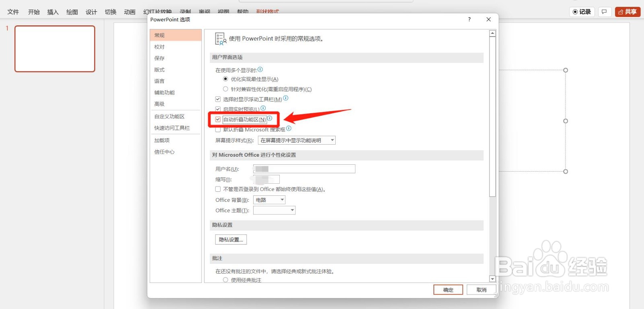644x309 pixels.
Task: Click info icon next to 默认折叠 Microsoft 搜索框
Action: point(289,129)
